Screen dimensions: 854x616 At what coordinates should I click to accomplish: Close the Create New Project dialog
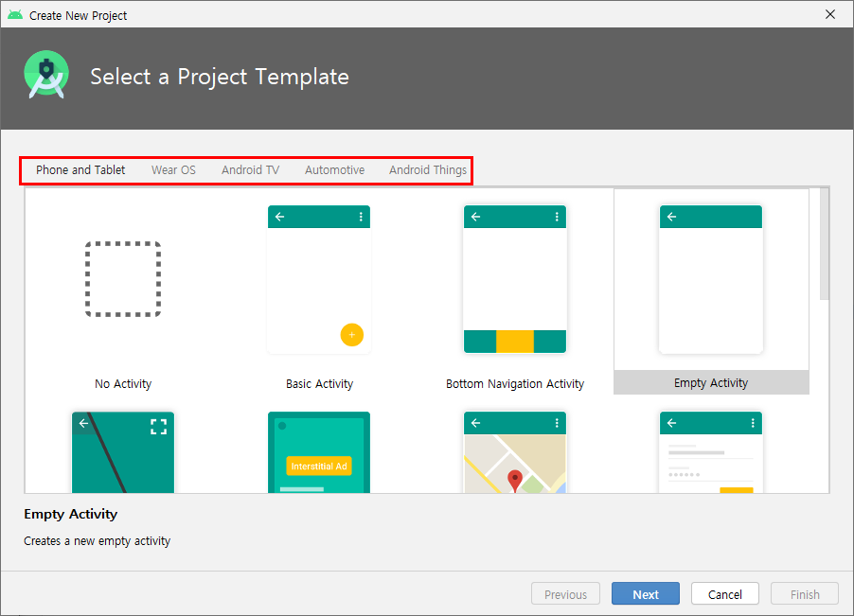point(830,15)
